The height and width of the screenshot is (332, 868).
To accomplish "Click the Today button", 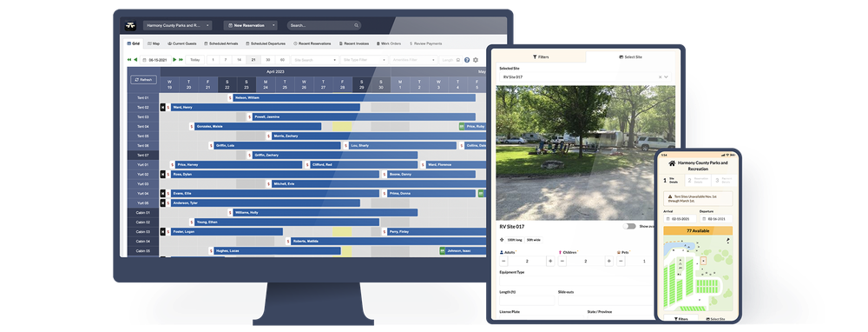I will (x=194, y=60).
